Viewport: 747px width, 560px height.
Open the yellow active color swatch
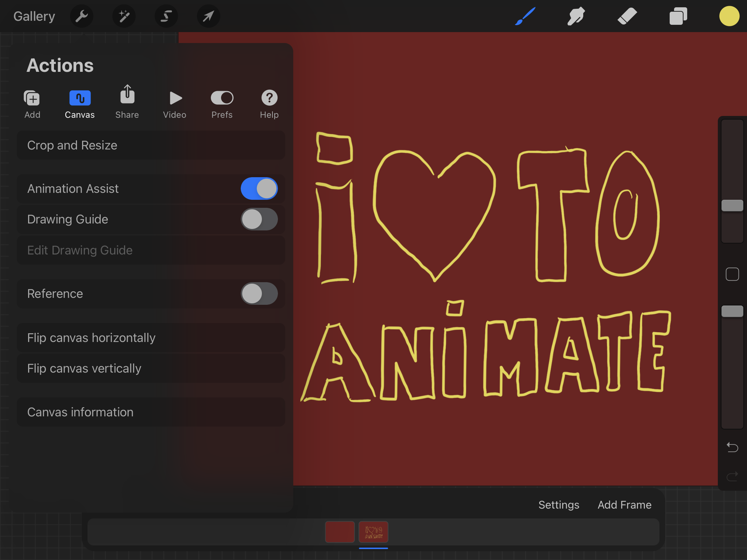pyautogui.click(x=729, y=16)
